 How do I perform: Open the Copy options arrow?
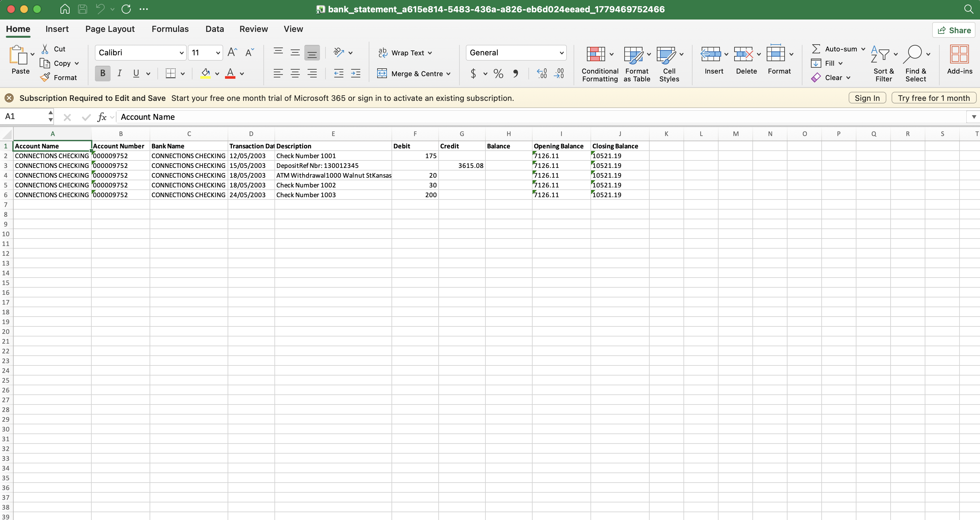(x=76, y=63)
